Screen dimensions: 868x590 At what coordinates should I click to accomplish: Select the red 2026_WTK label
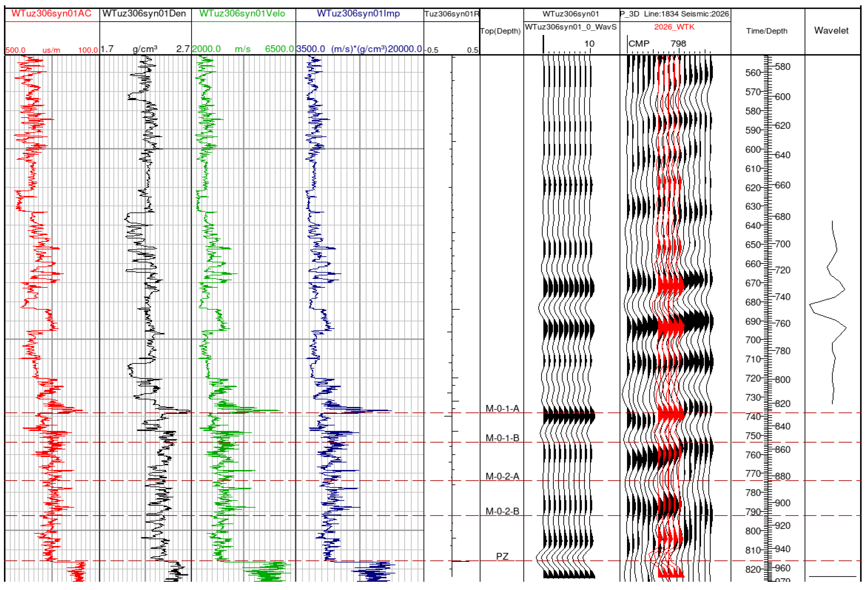(x=674, y=27)
